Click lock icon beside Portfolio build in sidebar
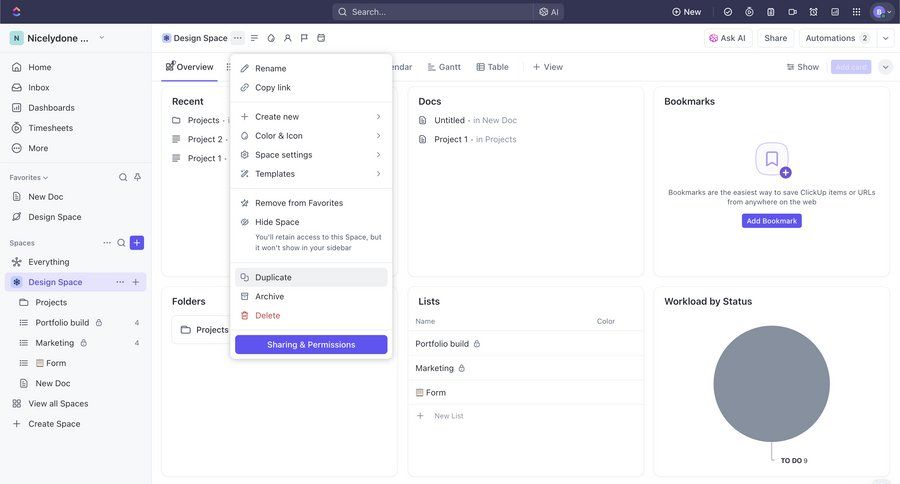Image resolution: width=900 pixels, height=484 pixels. (x=99, y=323)
